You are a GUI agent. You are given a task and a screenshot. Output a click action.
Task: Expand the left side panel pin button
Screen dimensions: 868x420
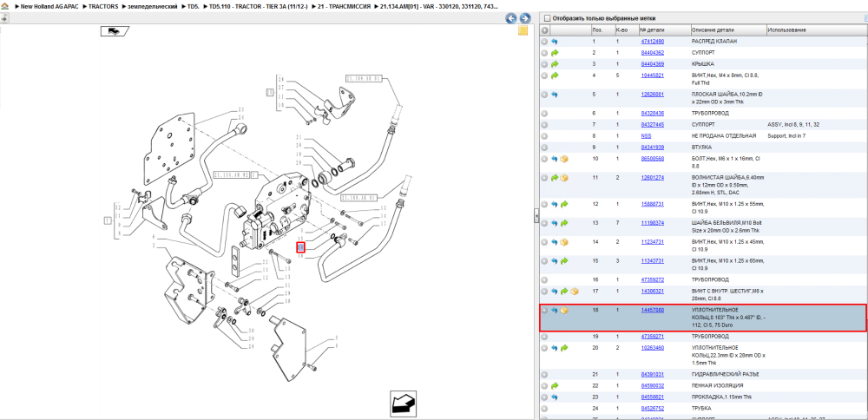click(x=4, y=17)
